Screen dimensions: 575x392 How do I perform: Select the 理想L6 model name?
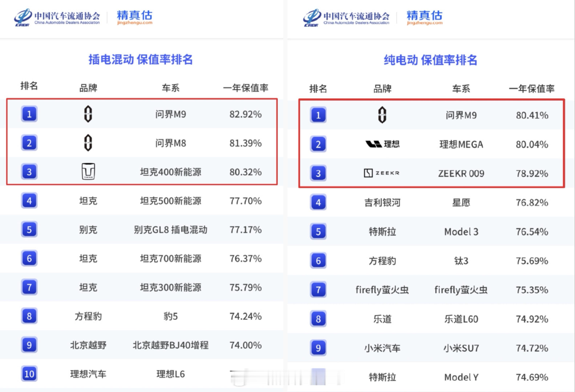171,374
